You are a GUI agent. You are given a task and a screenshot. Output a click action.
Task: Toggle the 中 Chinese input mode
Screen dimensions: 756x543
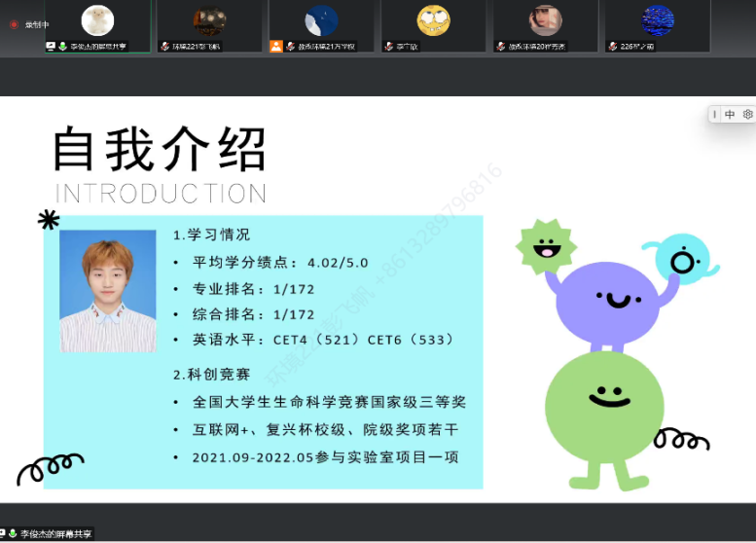pos(730,115)
